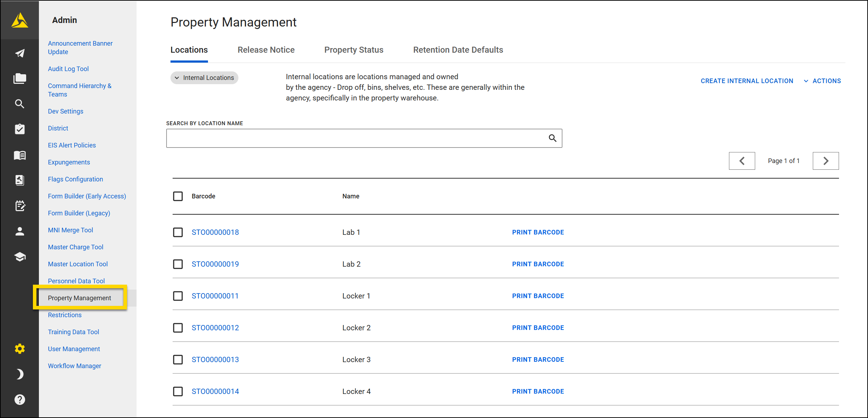This screenshot has width=868, height=418.
Task: Click the tasks checkmark icon in the sidebar
Action: click(x=19, y=129)
